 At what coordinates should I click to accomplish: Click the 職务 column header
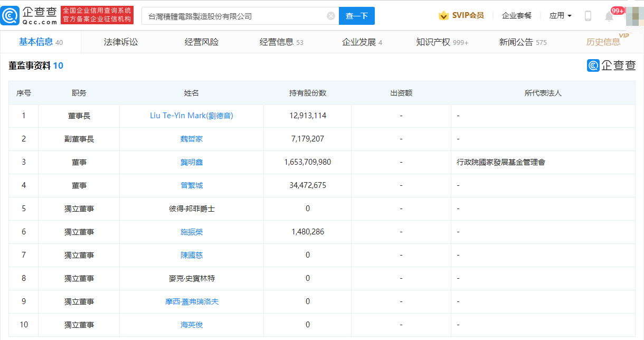pyautogui.click(x=79, y=93)
